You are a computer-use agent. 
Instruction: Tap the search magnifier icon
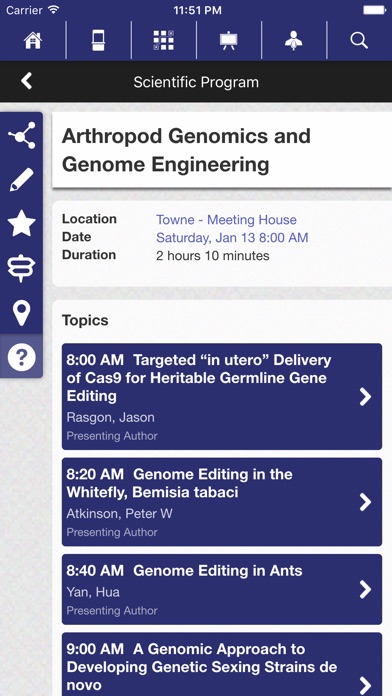click(359, 40)
